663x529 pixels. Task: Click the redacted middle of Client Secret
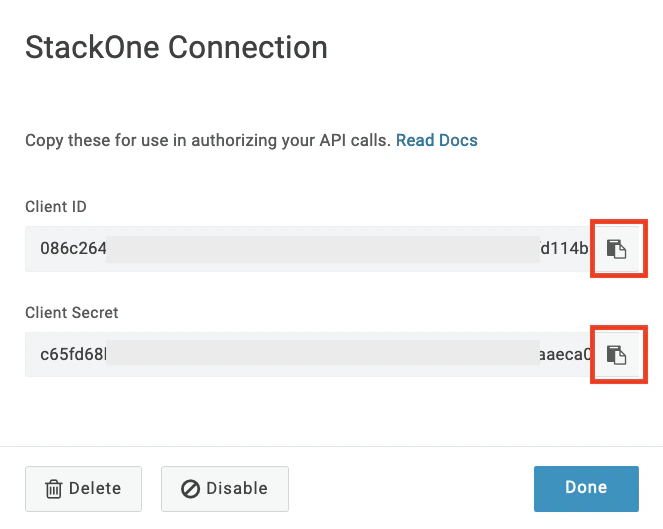(x=323, y=353)
